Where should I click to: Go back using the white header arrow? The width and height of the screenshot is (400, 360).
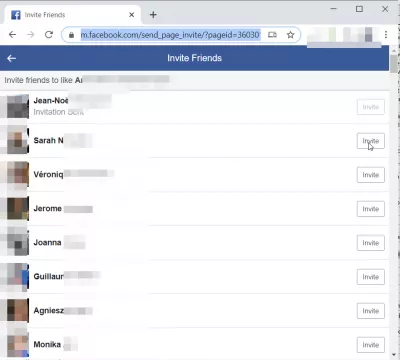coord(11,58)
